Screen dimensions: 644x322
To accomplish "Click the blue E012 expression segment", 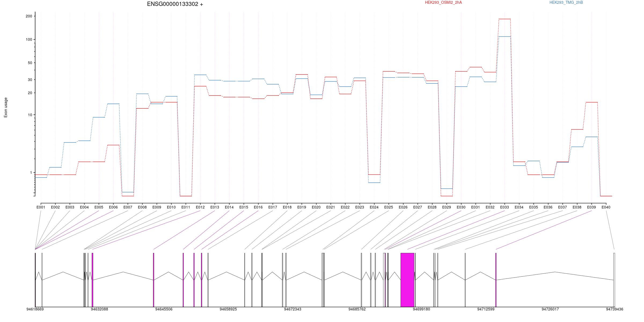I will pyautogui.click(x=200, y=75).
